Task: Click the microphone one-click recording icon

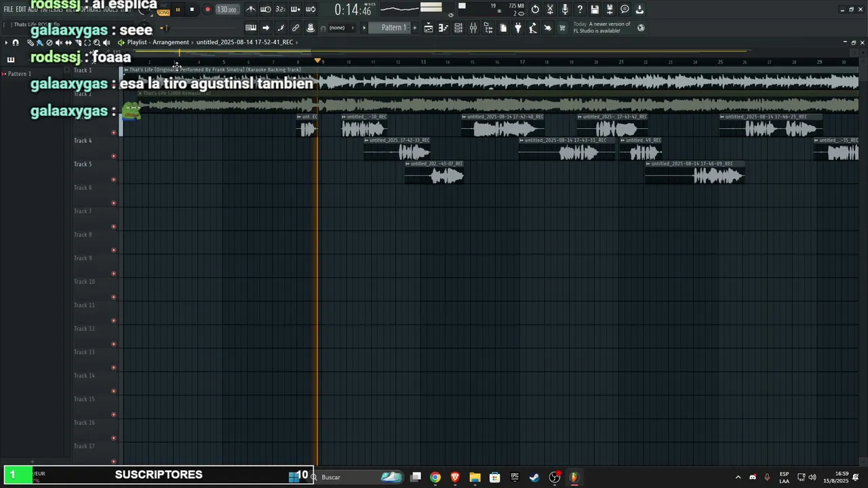Action: (x=565, y=9)
